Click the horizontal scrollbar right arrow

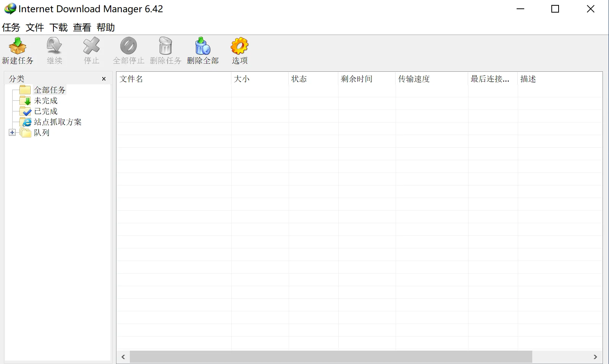pos(595,357)
